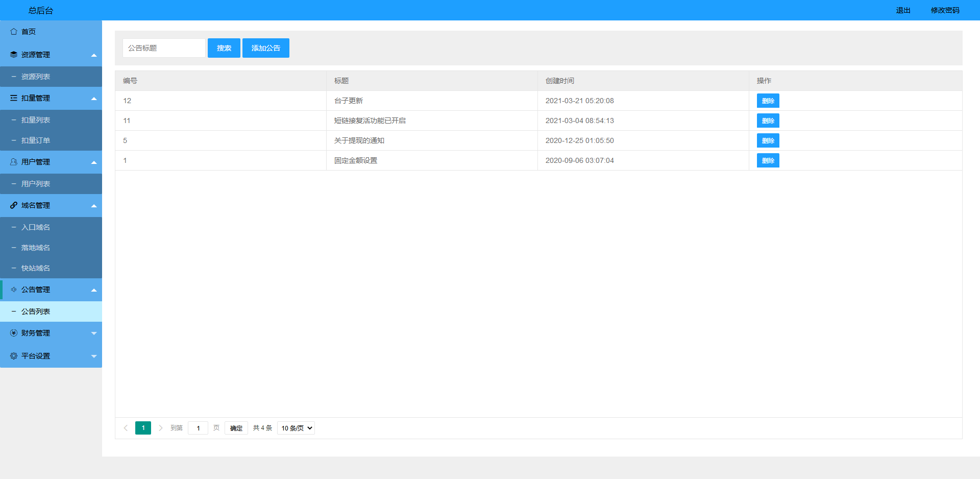Open 扣量订单 in the sidebar
Viewport: 980px width, 479px height.
36,140
